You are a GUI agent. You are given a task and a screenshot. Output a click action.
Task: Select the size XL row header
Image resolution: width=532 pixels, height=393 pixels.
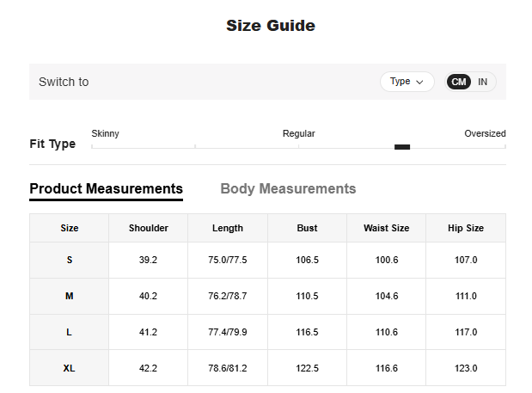70,368
